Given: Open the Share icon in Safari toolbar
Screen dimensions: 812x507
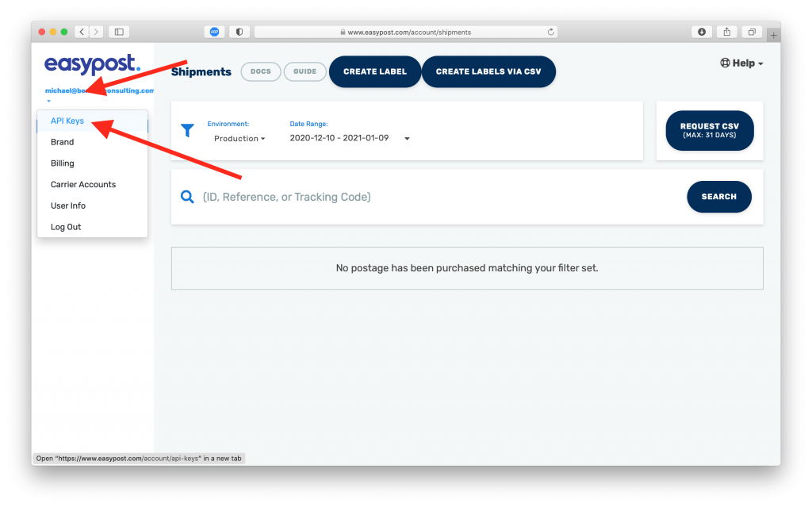Looking at the screenshot, I should pos(727,33).
